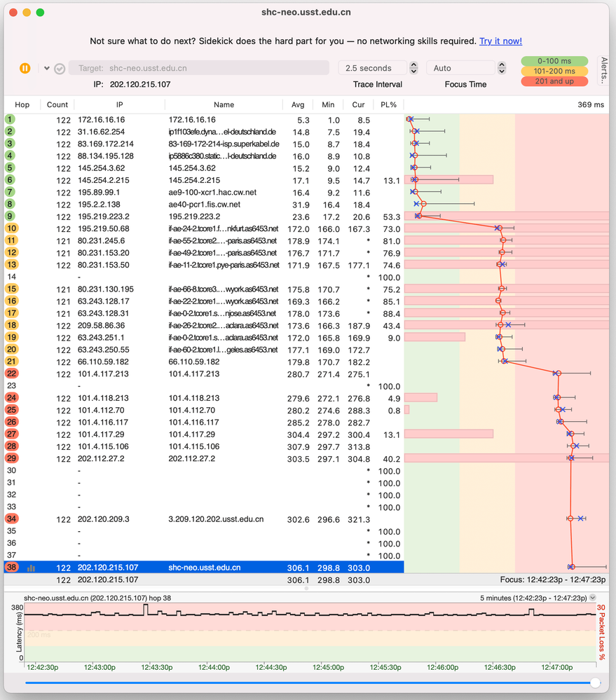616x700 pixels.
Task: Click the hop 38 latency point on graph
Action: (573, 567)
